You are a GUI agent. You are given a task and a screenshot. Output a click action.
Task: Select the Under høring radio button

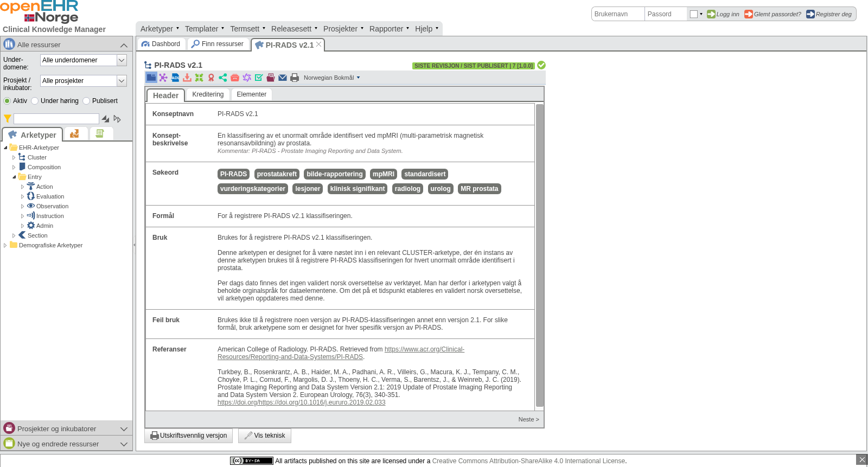[35, 101]
